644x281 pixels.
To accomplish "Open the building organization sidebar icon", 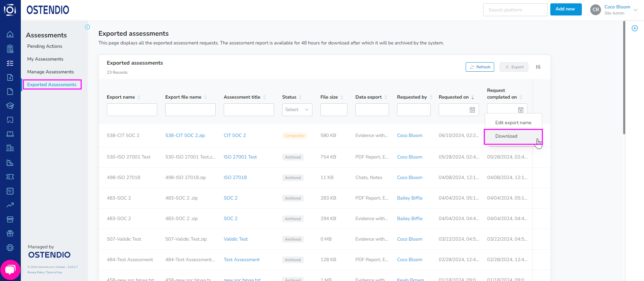I will [10, 148].
